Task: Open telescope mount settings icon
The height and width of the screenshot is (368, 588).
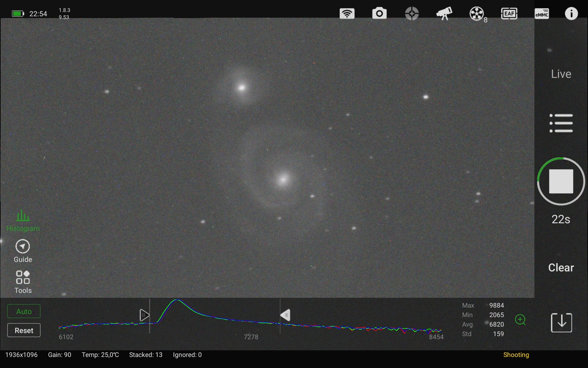Action: click(444, 14)
